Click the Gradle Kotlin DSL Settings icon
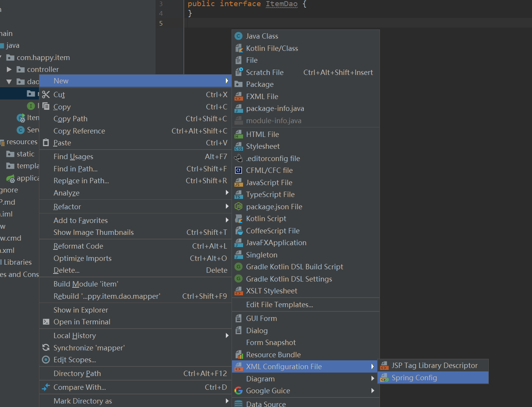The height and width of the screenshot is (407, 532). pyautogui.click(x=238, y=279)
